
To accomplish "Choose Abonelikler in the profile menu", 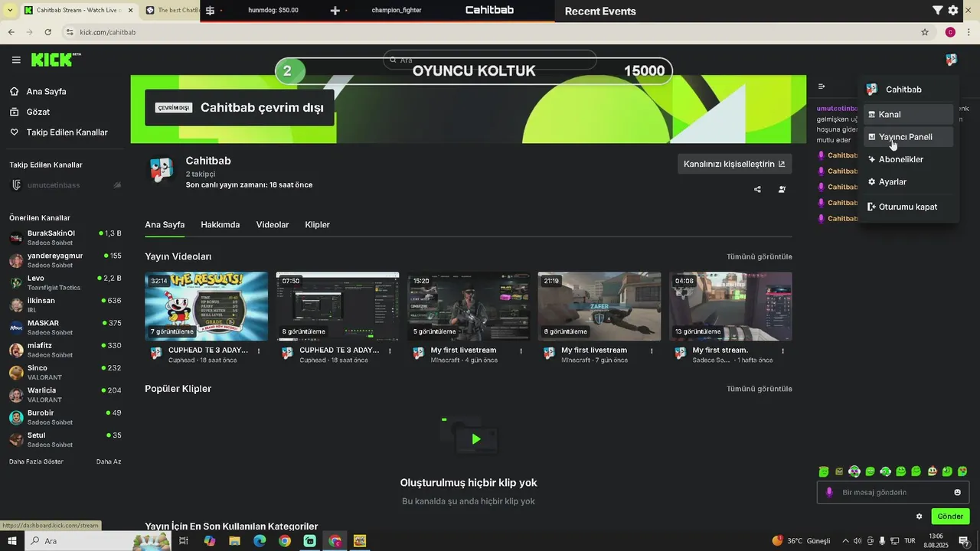I will 908,159.
